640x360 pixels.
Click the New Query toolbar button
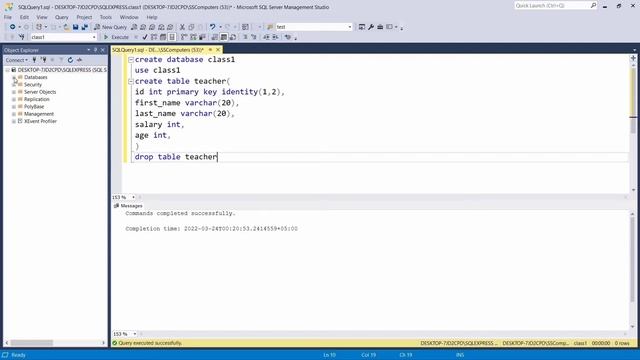pyautogui.click(x=110, y=27)
